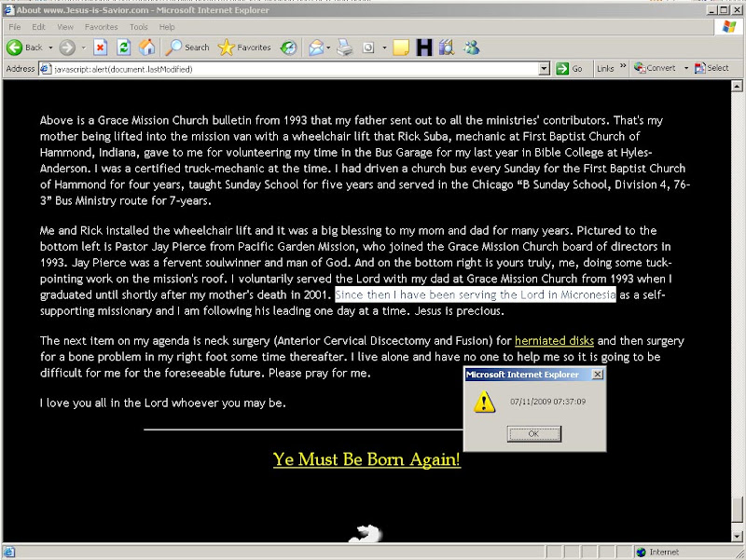Image resolution: width=746 pixels, height=560 pixels.
Task: Open the Forward history dropdown arrow
Action: pos(84,48)
